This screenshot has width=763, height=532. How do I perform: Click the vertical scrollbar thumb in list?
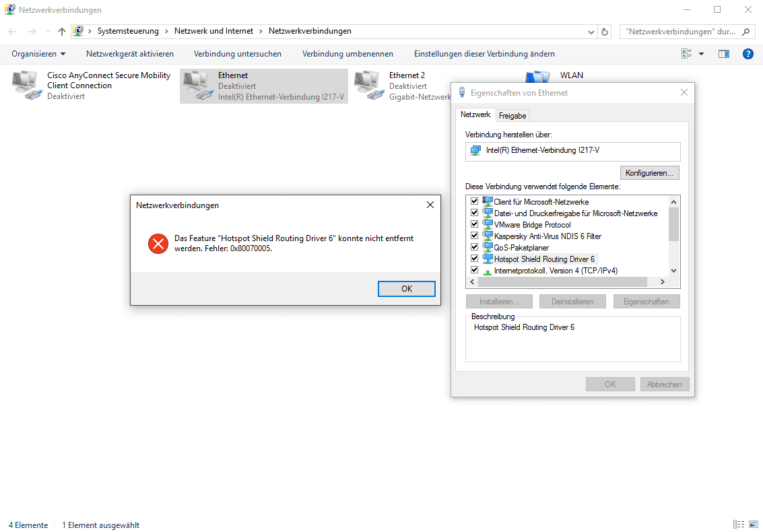point(673,224)
